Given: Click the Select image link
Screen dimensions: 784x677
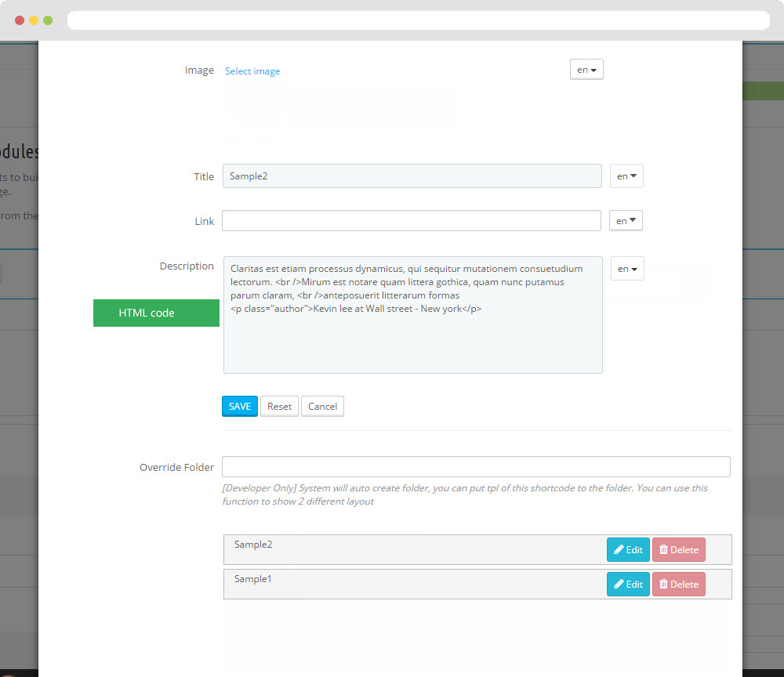Looking at the screenshot, I should (x=252, y=71).
